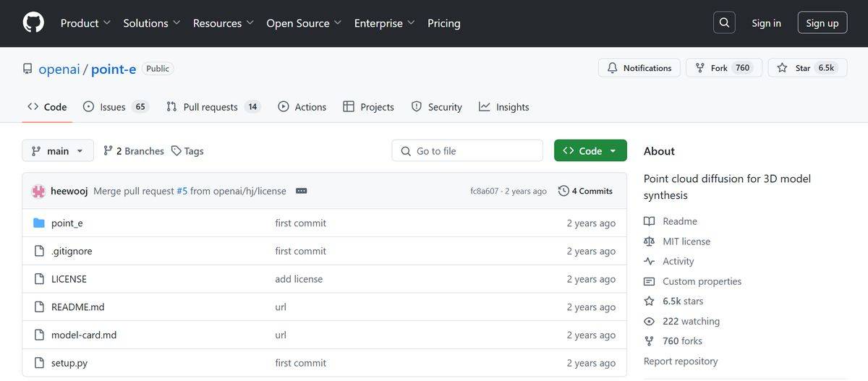
Task: Switch to the Issues tab
Action: [x=115, y=107]
